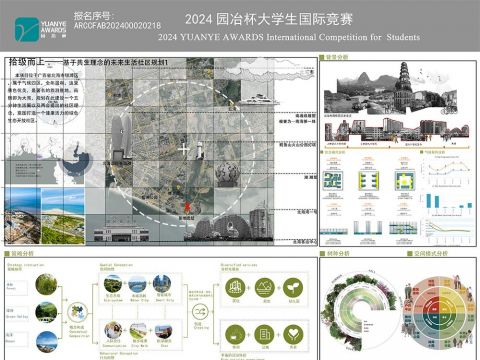Click the red star site marker on map
This screenshot has height=360, width=480.
(x=187, y=208)
